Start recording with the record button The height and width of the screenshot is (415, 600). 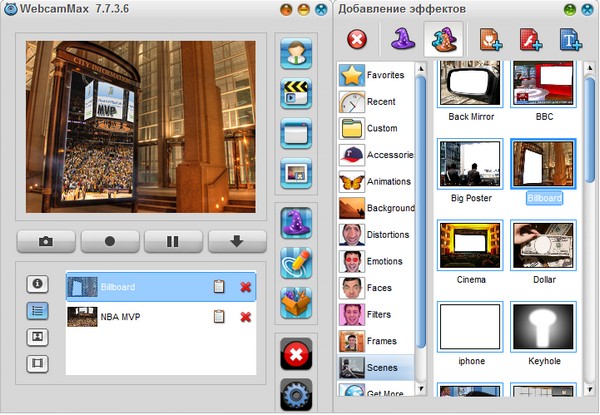click(x=110, y=242)
